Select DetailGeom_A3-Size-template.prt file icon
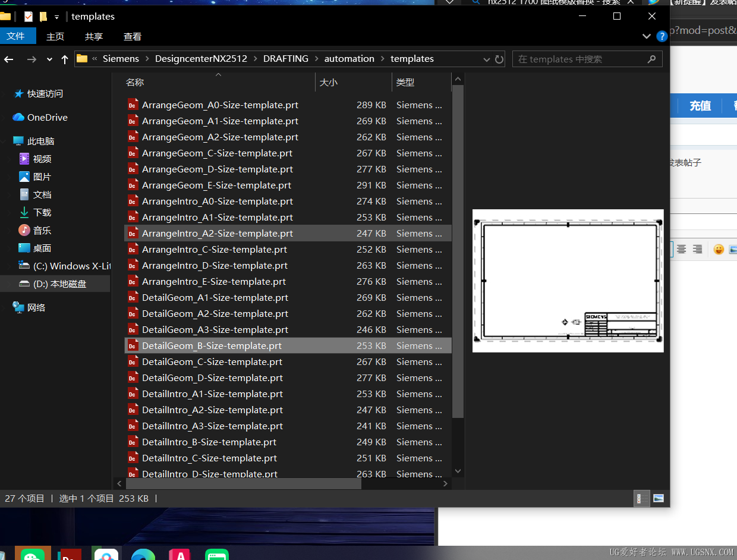Viewport: 737px width, 560px height. point(133,329)
